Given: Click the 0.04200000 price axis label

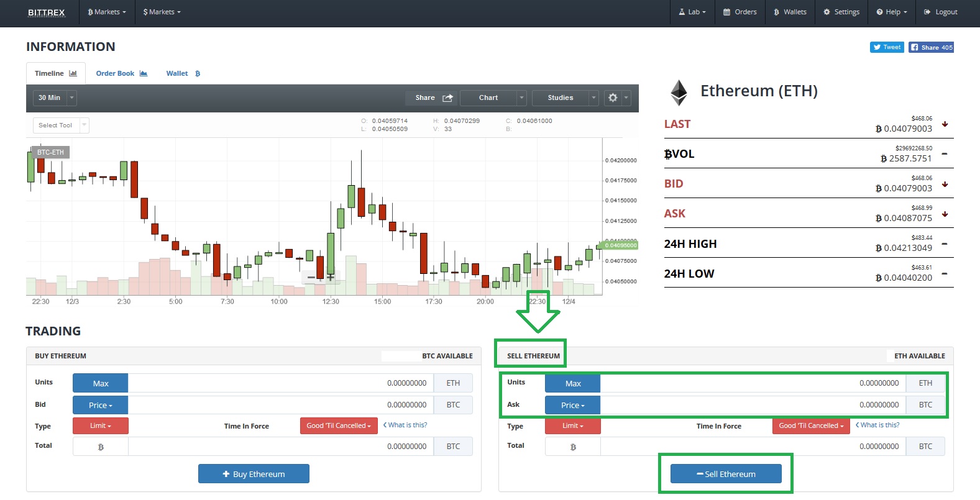Looking at the screenshot, I should 621,160.
